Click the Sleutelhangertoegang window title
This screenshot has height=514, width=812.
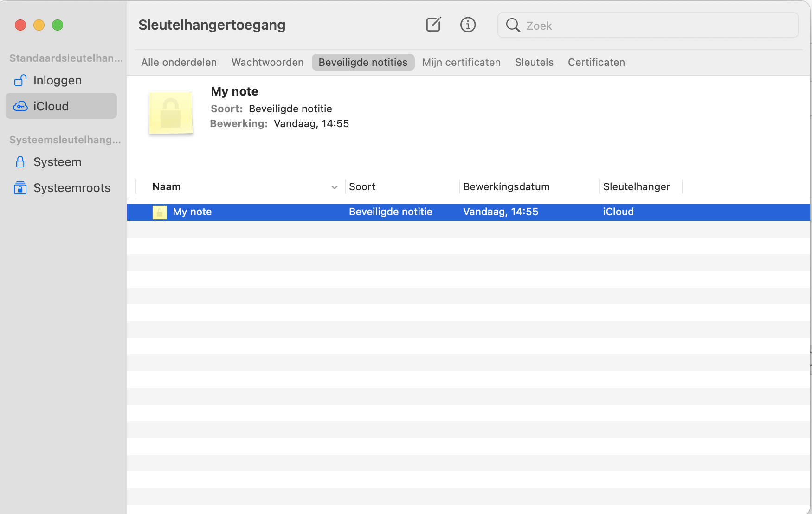click(212, 25)
